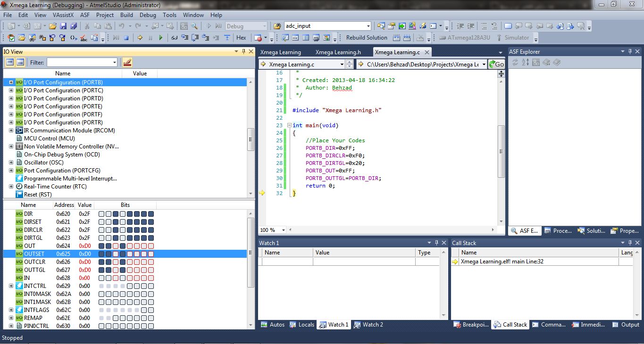Toggle the leftmost bit of DIR register

(101, 214)
